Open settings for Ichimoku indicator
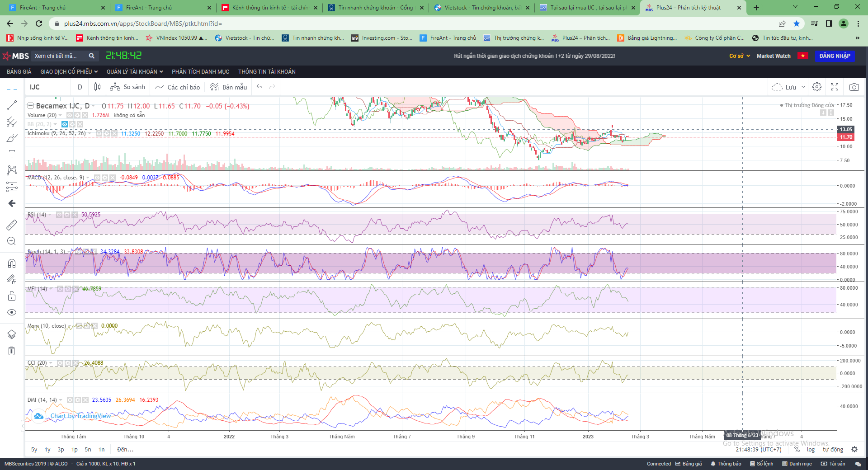868x470 pixels. point(106,133)
